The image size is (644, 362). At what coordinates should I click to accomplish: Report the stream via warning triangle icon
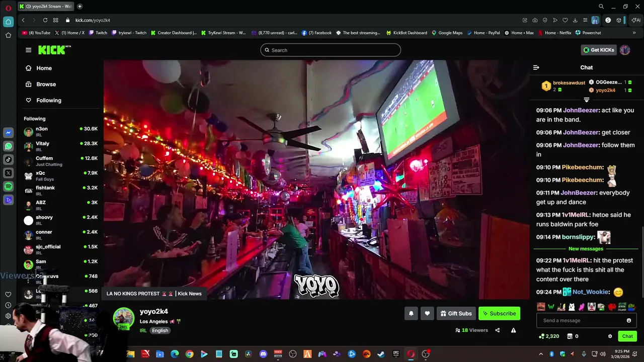pos(513,330)
